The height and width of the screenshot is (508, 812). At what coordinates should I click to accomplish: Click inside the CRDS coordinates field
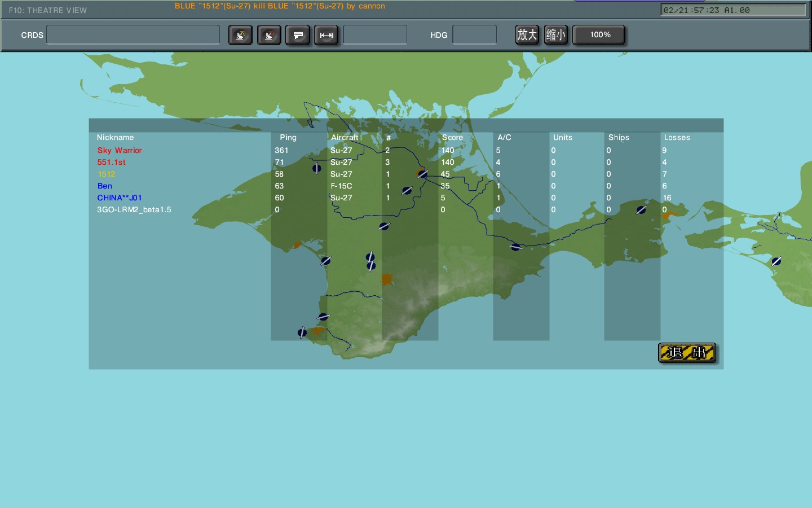click(x=133, y=34)
